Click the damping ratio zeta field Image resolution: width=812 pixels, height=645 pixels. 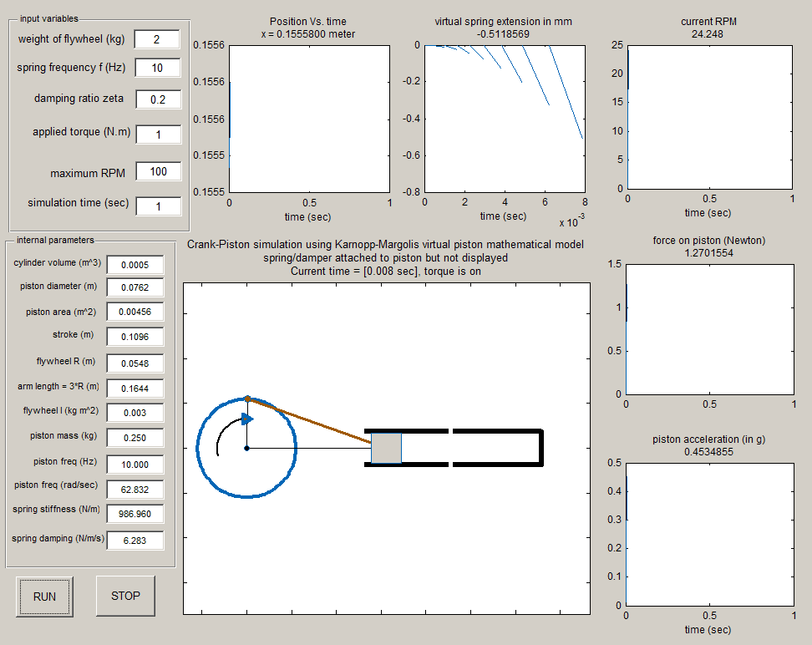coord(157,99)
